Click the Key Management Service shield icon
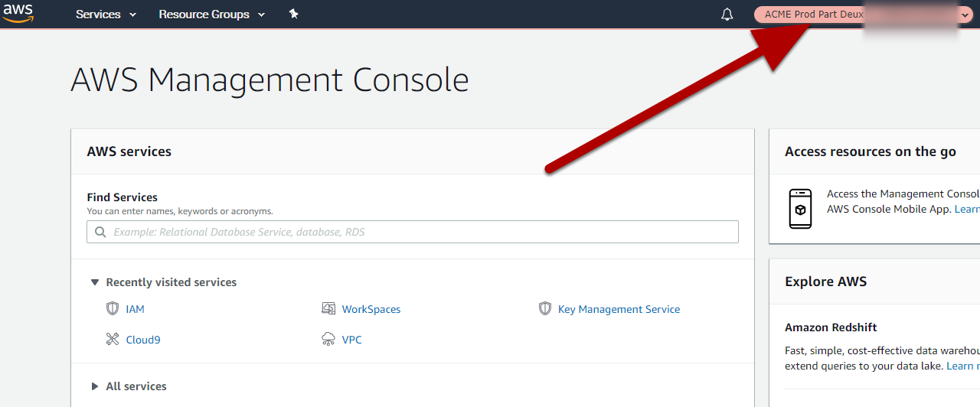The image size is (980, 407). point(545,308)
